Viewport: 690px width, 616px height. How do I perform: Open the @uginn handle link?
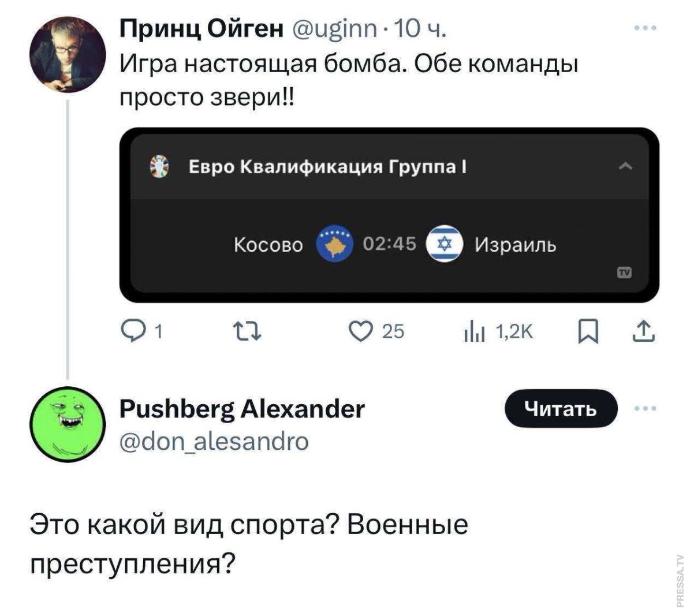click(x=336, y=27)
